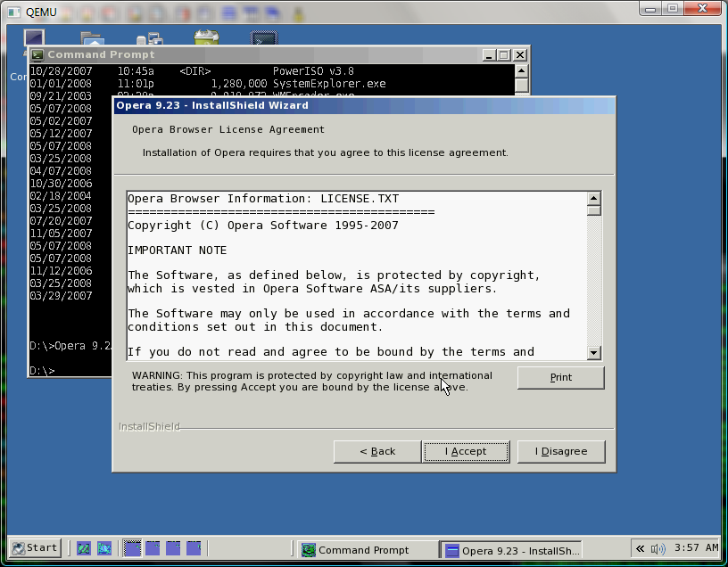
Task: Click the I Disagree button
Action: tap(561, 451)
